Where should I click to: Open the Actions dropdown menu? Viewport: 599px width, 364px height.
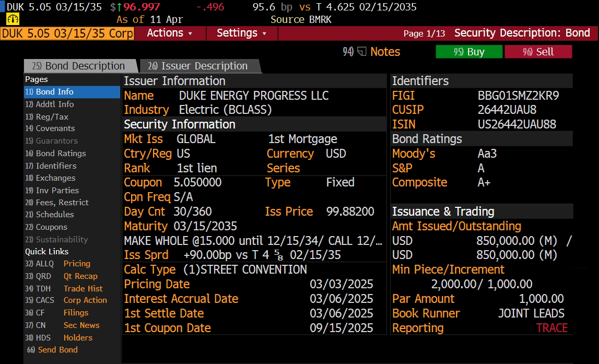pos(170,33)
